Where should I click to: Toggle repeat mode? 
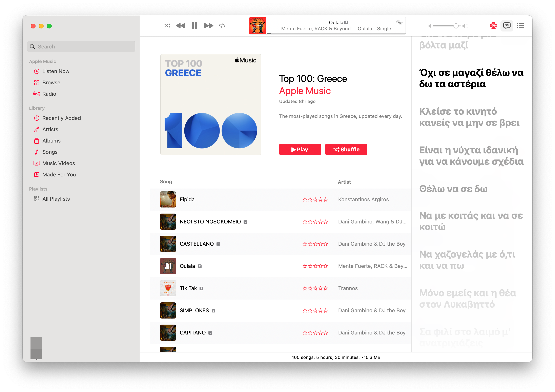coord(222,26)
